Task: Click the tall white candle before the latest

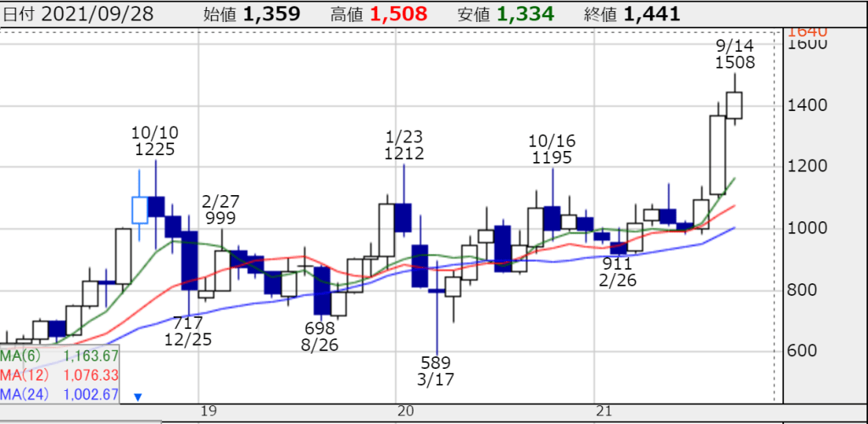Action: pyautogui.click(x=717, y=154)
